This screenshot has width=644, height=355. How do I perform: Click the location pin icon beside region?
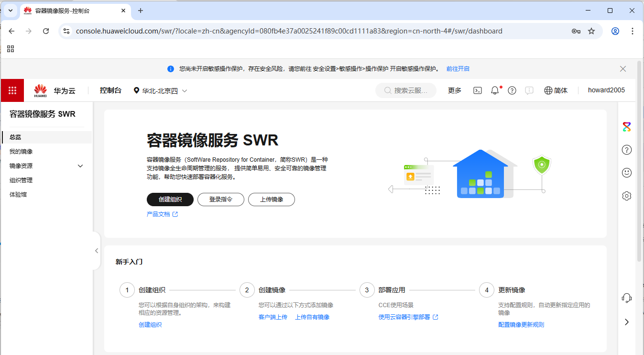(137, 91)
